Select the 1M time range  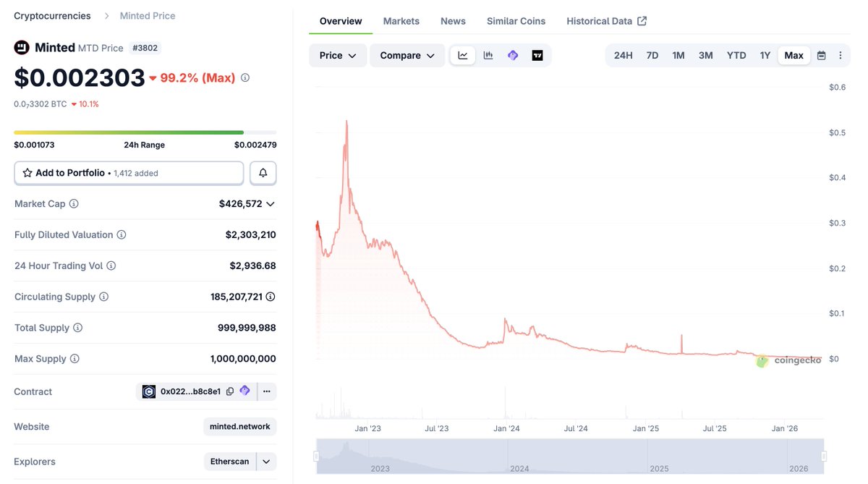click(x=678, y=56)
